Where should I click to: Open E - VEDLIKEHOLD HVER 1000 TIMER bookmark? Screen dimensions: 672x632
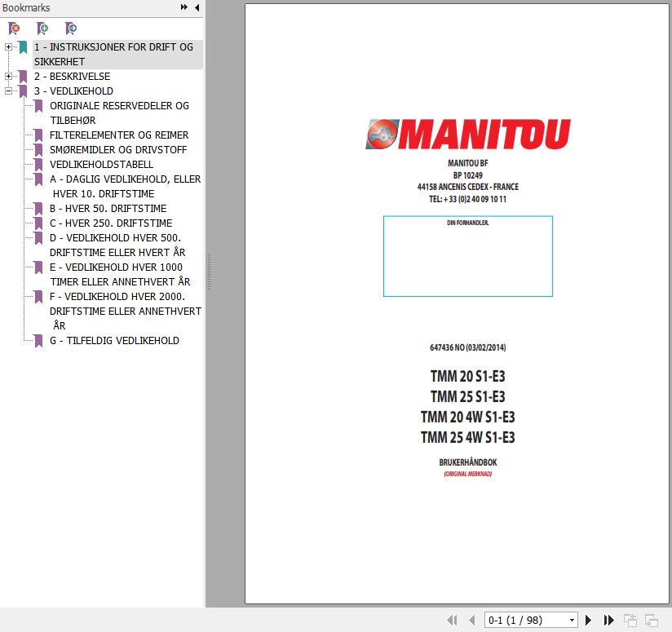click(120, 274)
